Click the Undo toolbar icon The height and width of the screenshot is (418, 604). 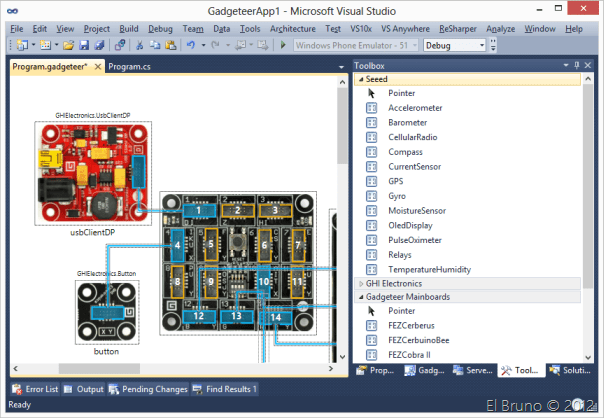tap(189, 46)
